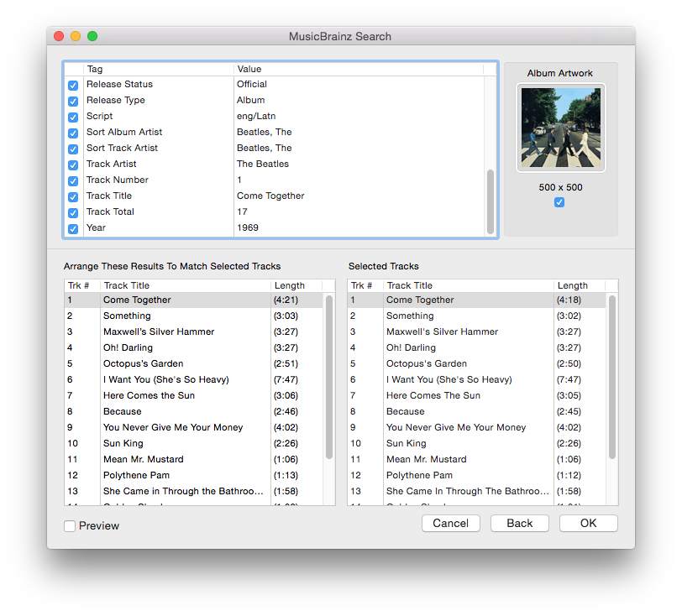Click the OK button
Viewport: 682px width, 616px height.
pos(588,523)
